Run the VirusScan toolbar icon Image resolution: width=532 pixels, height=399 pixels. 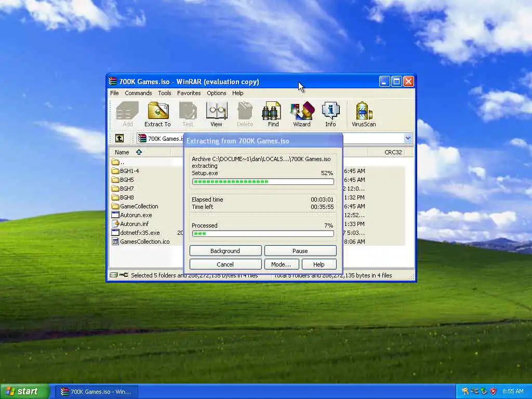364,114
